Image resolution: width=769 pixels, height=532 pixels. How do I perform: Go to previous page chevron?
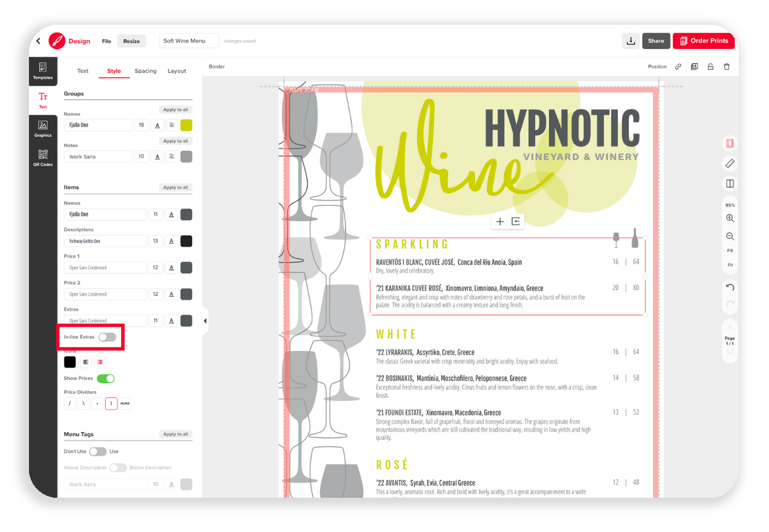[x=730, y=328]
